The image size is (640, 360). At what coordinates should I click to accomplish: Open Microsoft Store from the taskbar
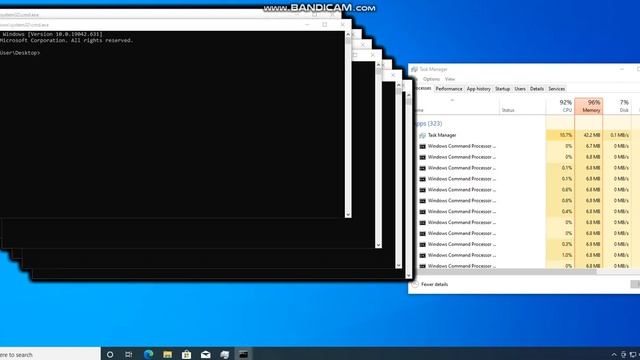click(187, 354)
